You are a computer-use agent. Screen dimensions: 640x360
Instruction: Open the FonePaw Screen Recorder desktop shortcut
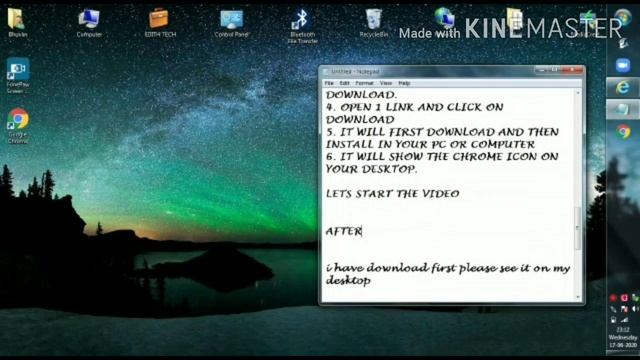pyautogui.click(x=18, y=76)
